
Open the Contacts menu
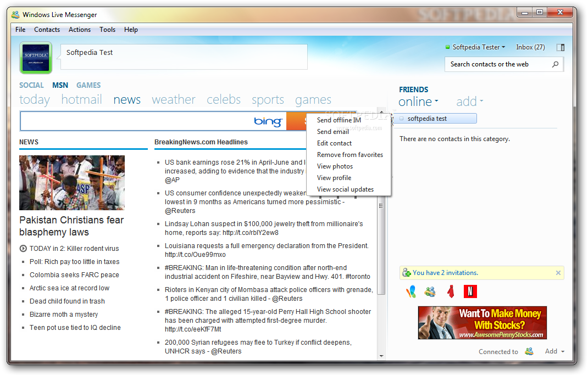click(47, 30)
